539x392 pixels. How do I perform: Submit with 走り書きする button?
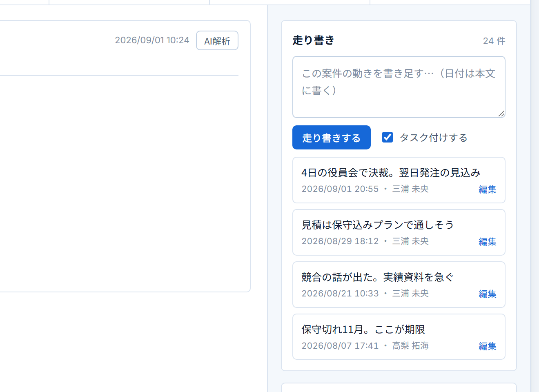point(332,138)
